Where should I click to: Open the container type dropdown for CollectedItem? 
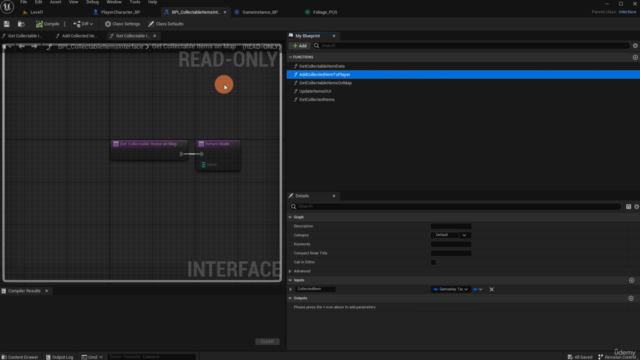478,289
